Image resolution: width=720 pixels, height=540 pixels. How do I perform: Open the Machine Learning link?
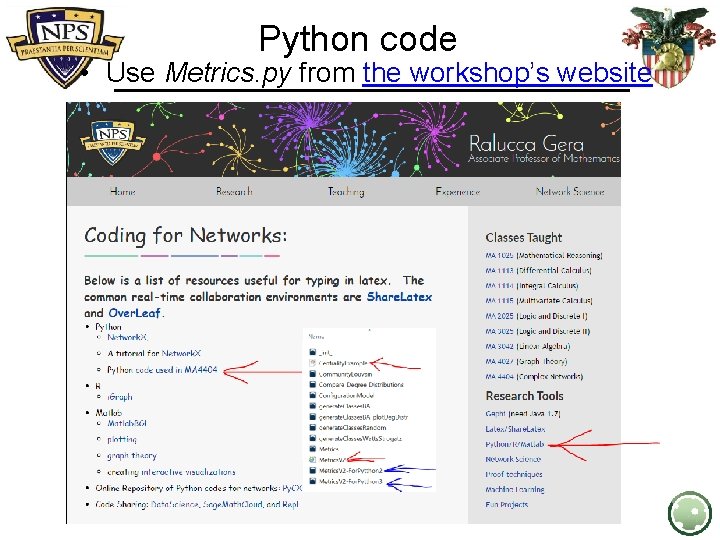(x=515, y=489)
